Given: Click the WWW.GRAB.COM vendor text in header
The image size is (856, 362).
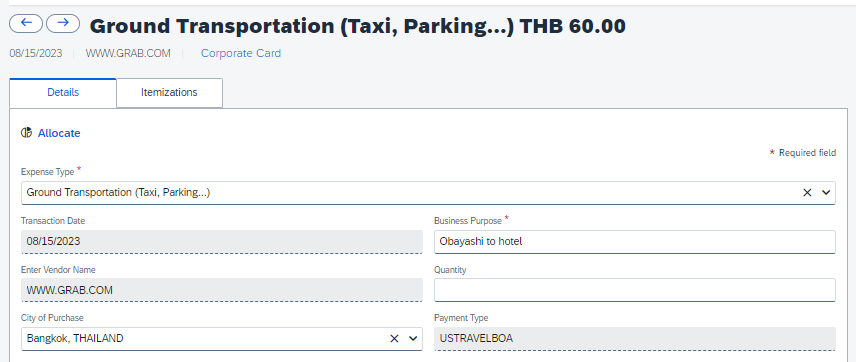Looking at the screenshot, I should tap(128, 54).
